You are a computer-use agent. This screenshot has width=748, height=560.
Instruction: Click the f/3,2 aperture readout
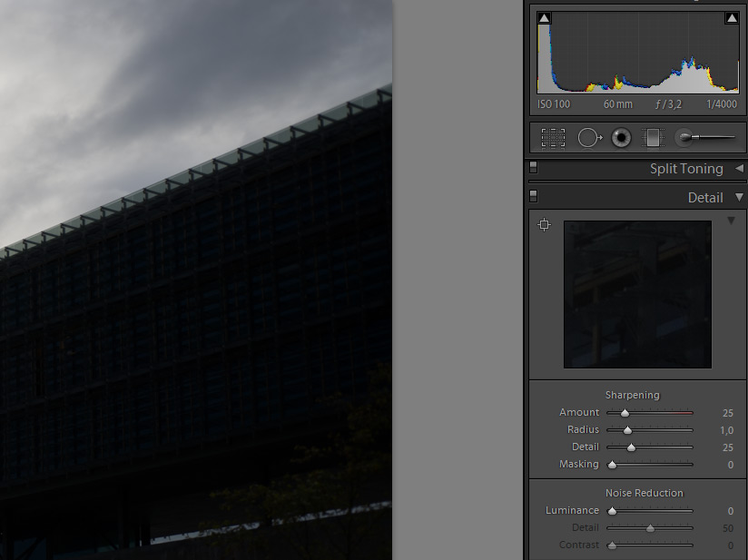point(668,104)
